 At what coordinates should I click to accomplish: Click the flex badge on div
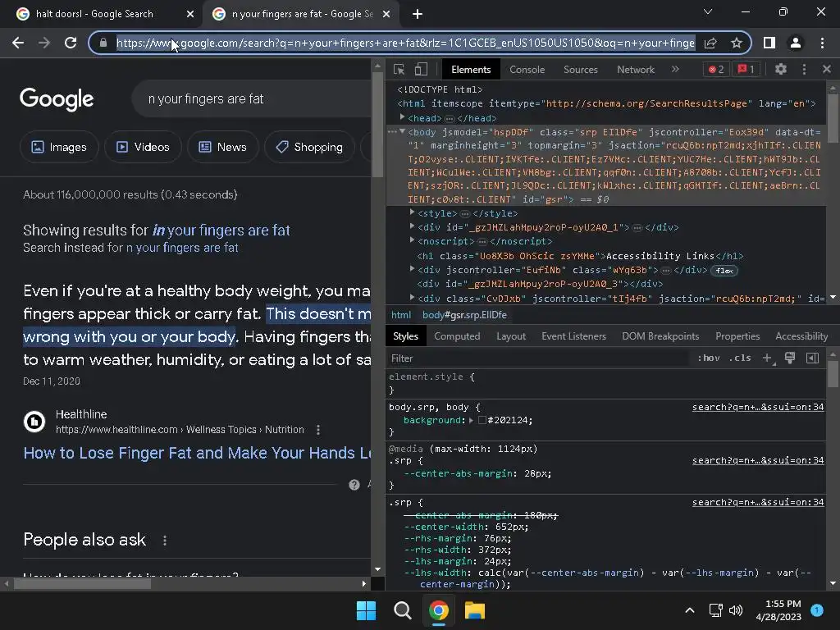coord(724,271)
